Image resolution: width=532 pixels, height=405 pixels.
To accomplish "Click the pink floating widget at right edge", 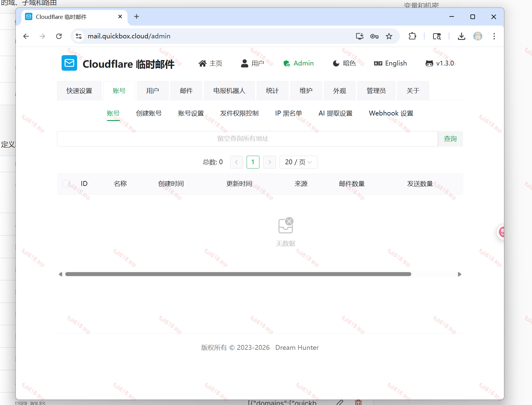I will pyautogui.click(x=501, y=232).
